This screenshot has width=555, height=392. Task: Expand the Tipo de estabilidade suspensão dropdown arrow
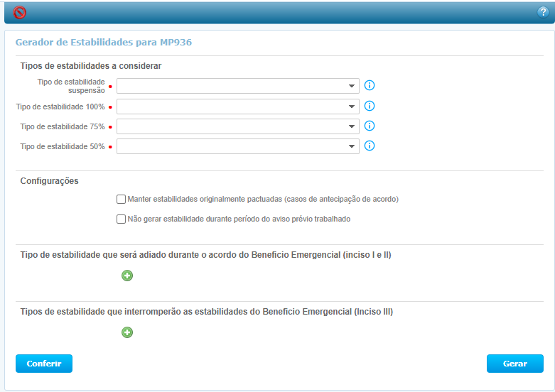point(352,87)
